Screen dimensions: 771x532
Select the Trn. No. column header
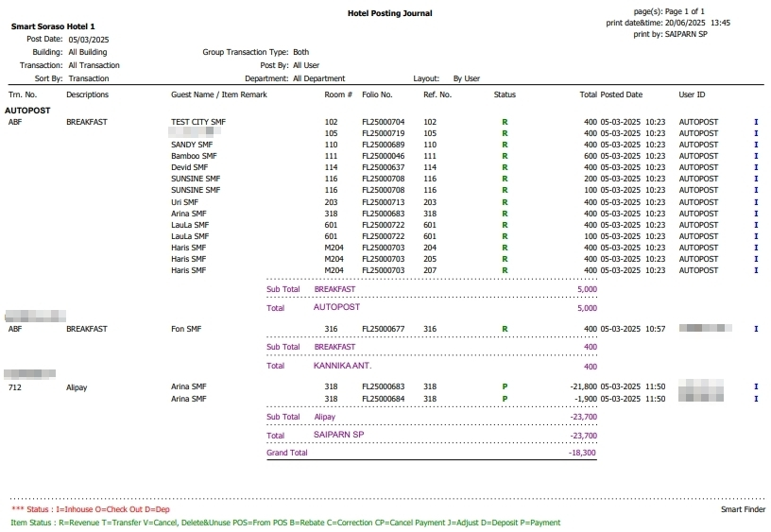click(x=23, y=95)
